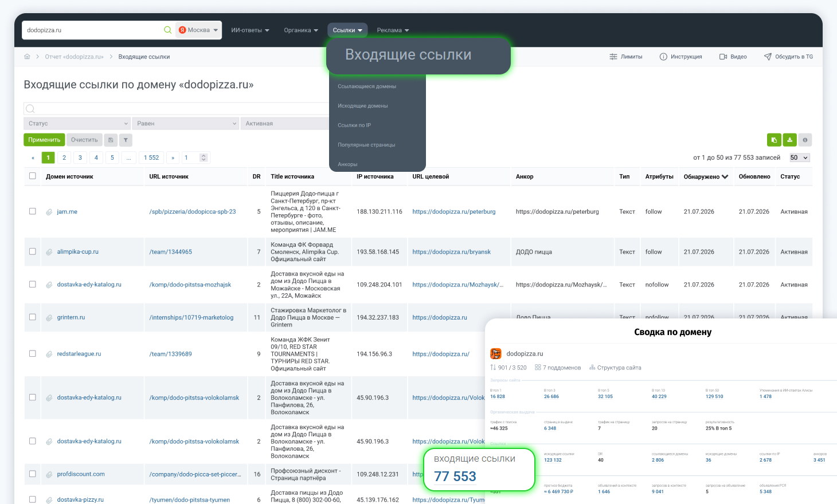Check the row checkbox for profdiscount.com
This screenshot has width=837, height=504.
pos(33,474)
